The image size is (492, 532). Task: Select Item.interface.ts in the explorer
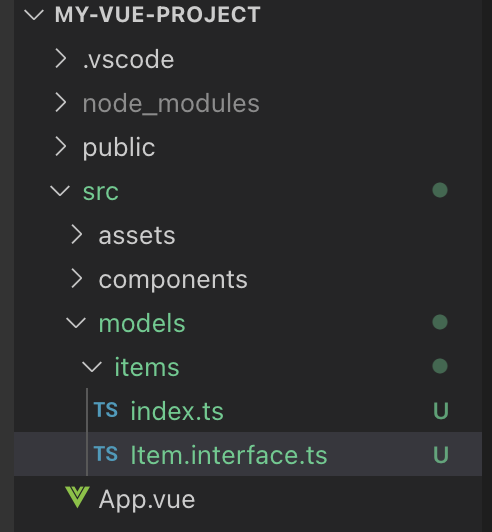(248, 454)
